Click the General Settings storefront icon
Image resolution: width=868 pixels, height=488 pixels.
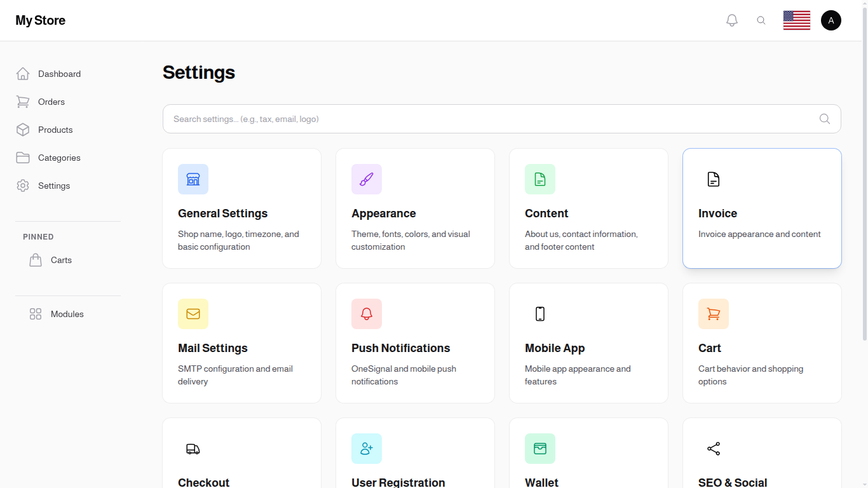[193, 179]
